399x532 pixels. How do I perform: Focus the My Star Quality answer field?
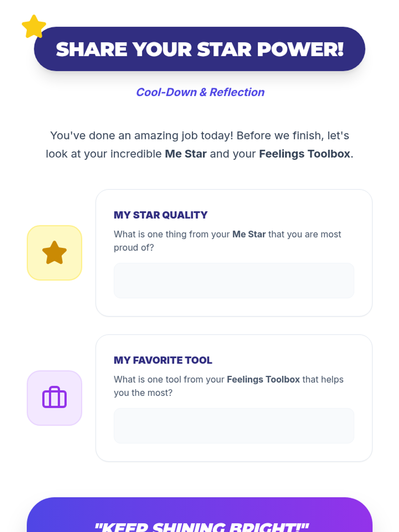(x=234, y=281)
